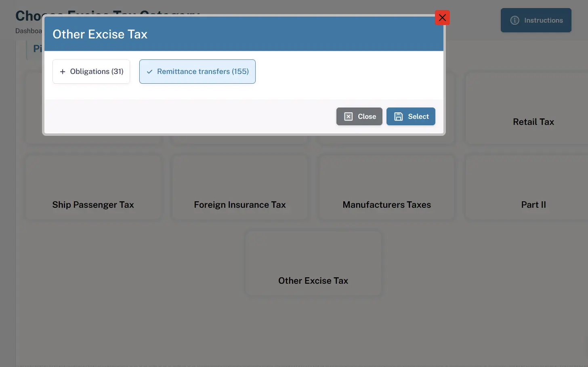Image resolution: width=588 pixels, height=367 pixels.
Task: Confirm with the blue Select button
Action: (411, 116)
